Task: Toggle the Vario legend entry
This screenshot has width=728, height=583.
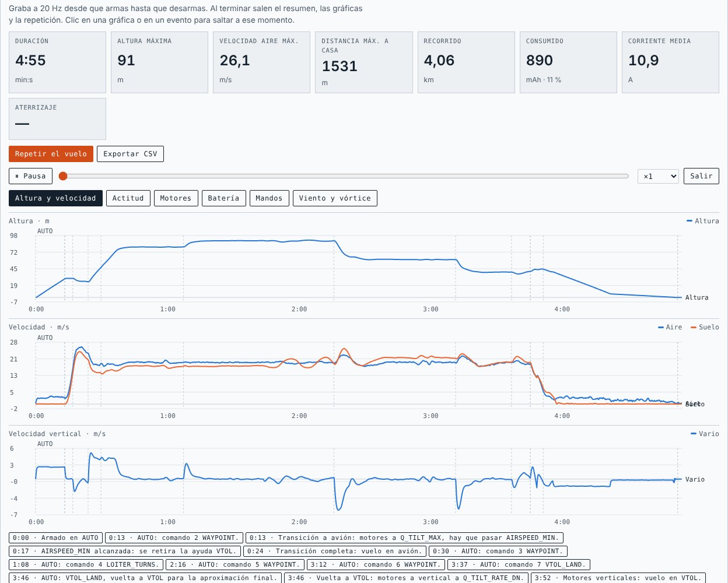Action: pos(705,434)
